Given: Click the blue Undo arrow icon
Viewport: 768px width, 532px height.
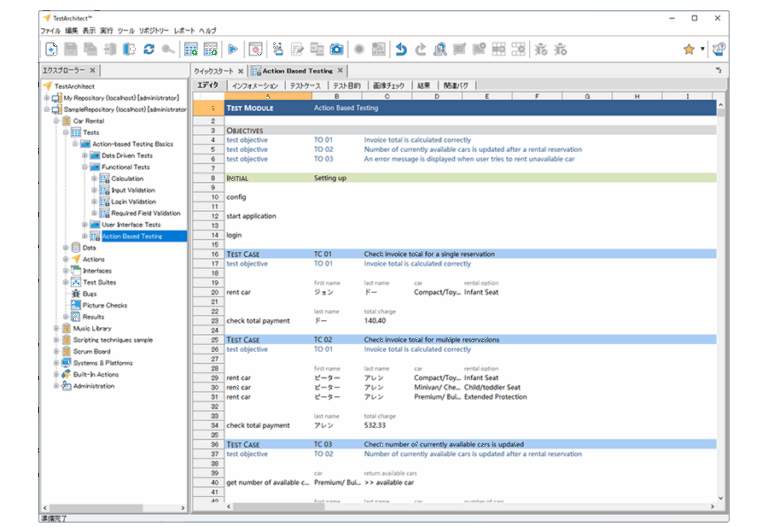Looking at the screenshot, I should coord(401,49).
